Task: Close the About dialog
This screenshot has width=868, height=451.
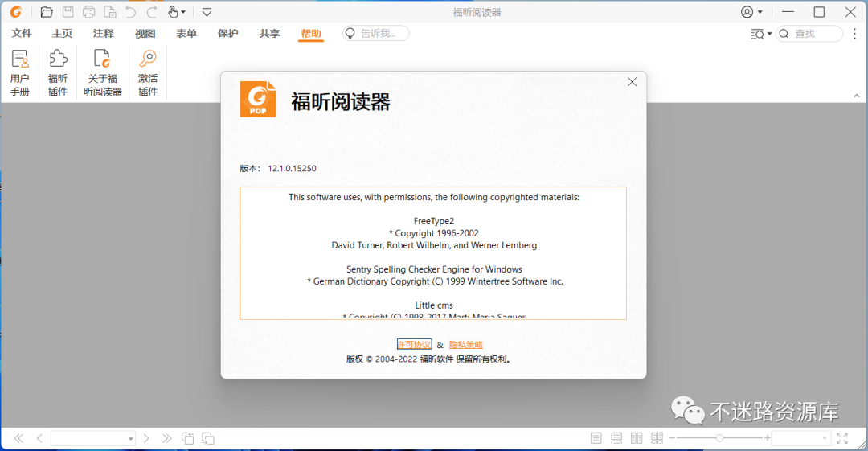Action: click(x=632, y=82)
